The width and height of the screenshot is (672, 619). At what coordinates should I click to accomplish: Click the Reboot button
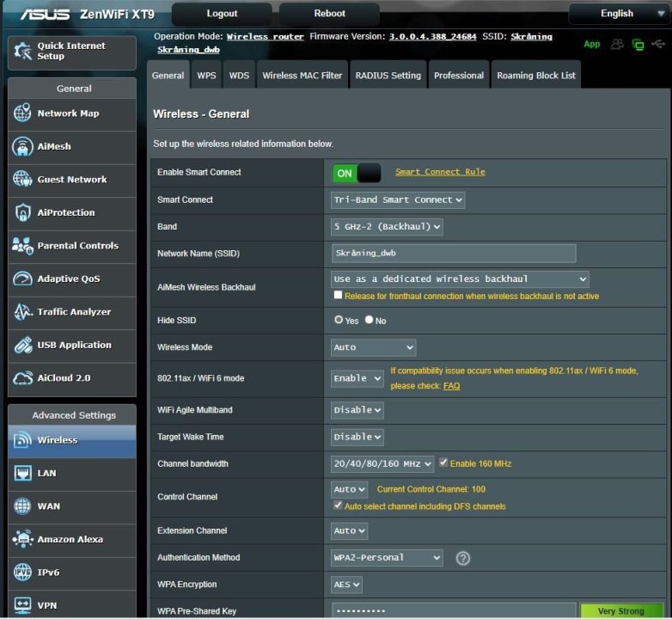pyautogui.click(x=329, y=14)
